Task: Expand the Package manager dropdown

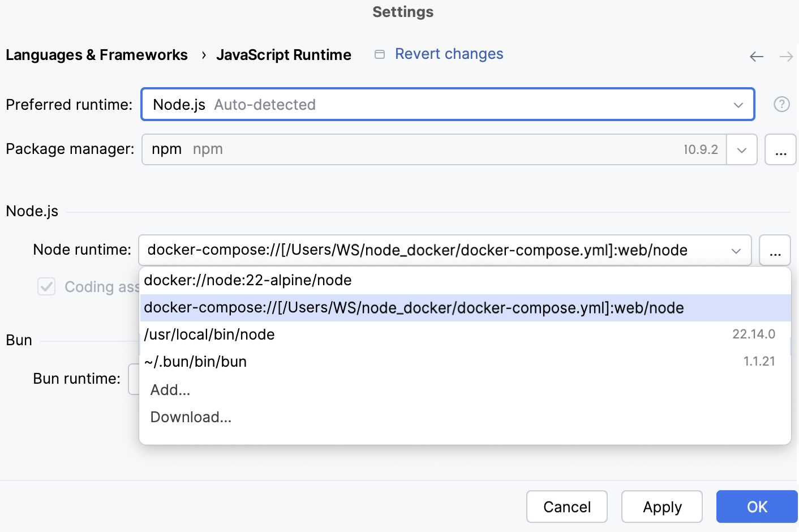Action: [742, 149]
